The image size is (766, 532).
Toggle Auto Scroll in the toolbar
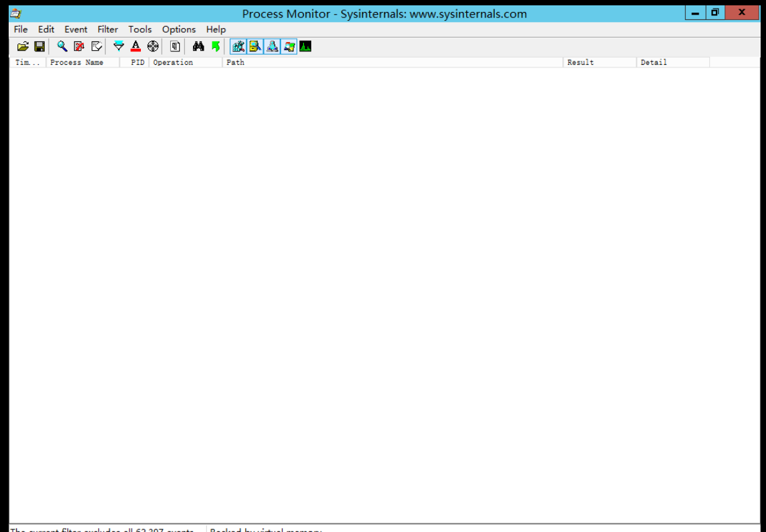(x=79, y=46)
